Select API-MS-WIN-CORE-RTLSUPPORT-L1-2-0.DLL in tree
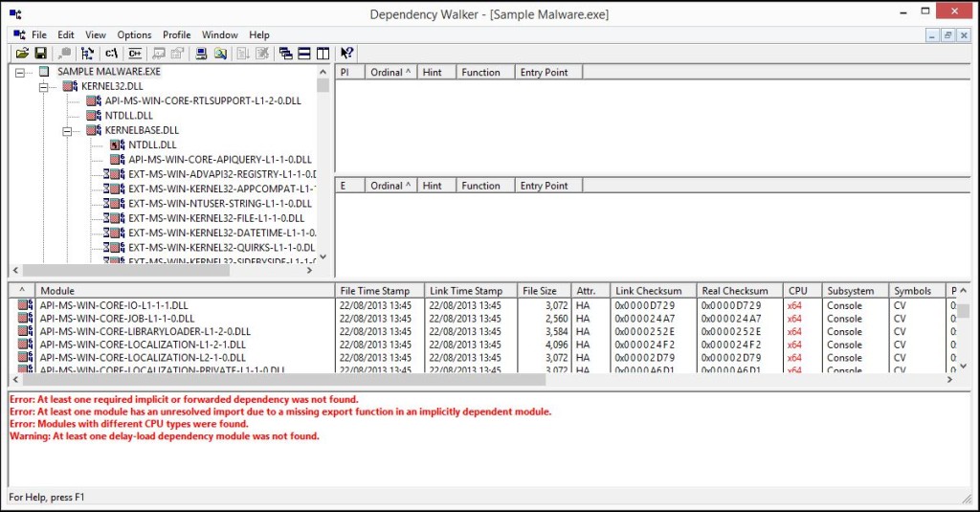 point(203,100)
